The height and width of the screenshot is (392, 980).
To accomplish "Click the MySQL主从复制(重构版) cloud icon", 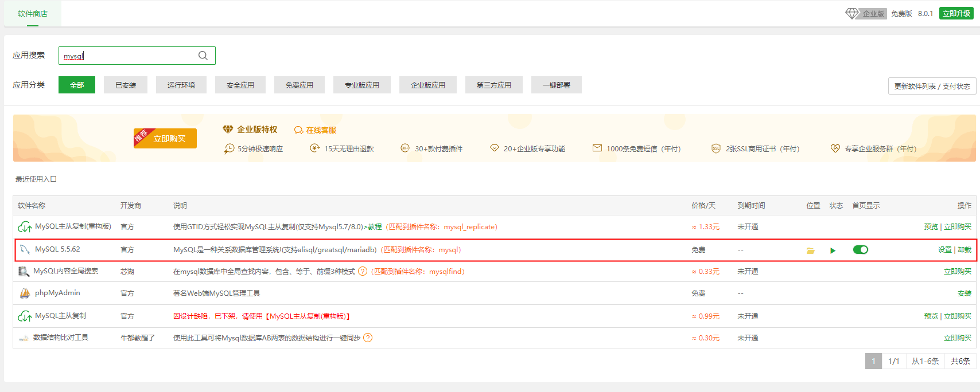I will 25,227.
